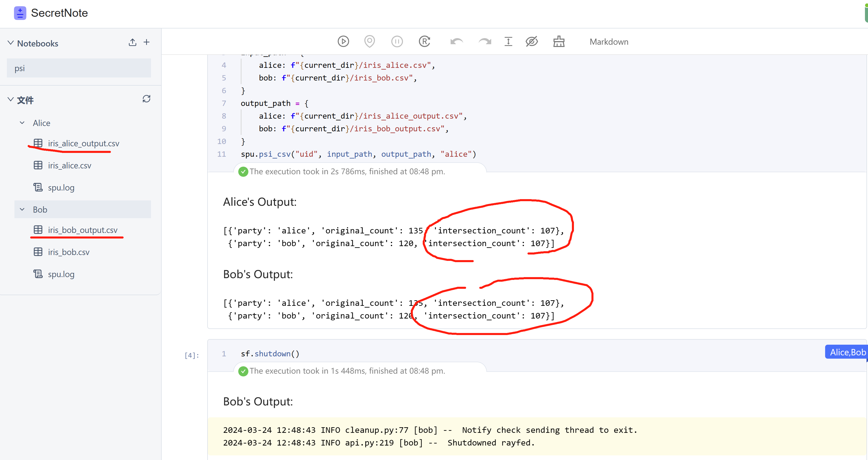Open iris_bob_output.csv file
The width and height of the screenshot is (868, 460).
click(x=82, y=230)
